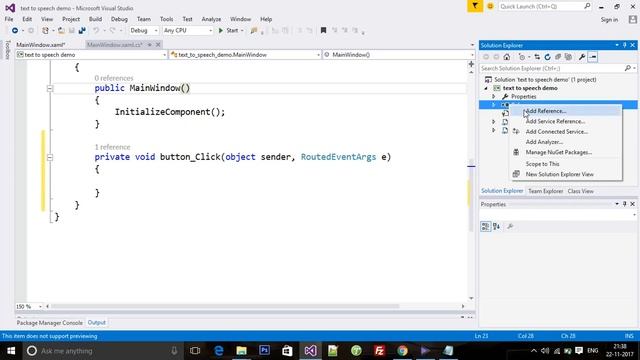The height and width of the screenshot is (360, 640).
Task: Open File Explorer from the taskbar
Action: click(242, 351)
